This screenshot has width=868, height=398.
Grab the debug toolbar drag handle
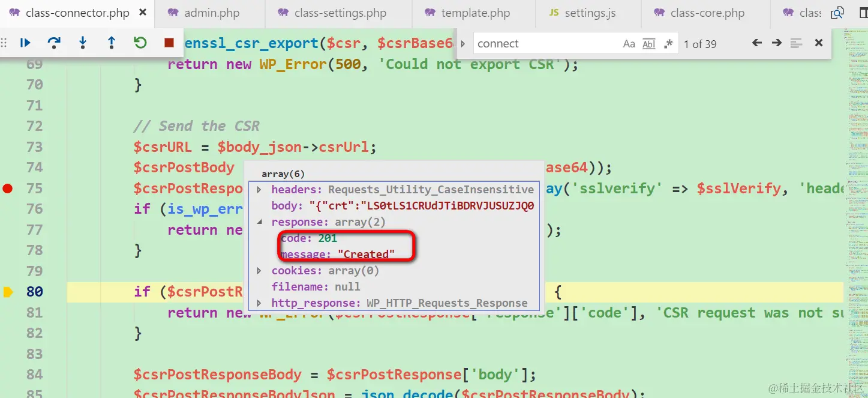tap(4, 43)
